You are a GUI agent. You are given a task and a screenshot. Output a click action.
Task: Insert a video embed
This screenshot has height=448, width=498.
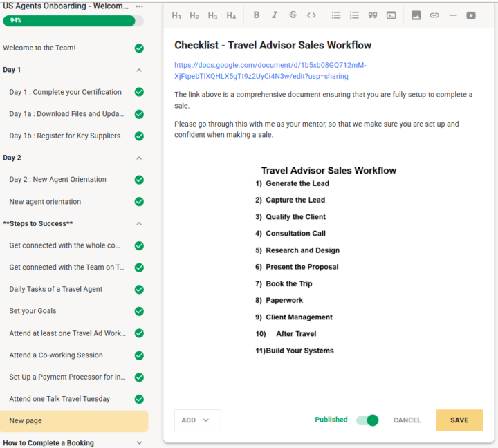pos(471,15)
